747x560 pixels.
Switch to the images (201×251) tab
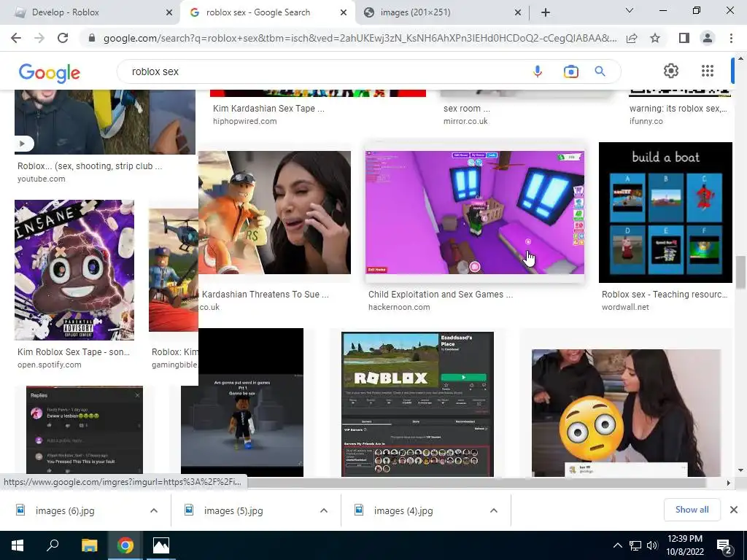point(442,12)
